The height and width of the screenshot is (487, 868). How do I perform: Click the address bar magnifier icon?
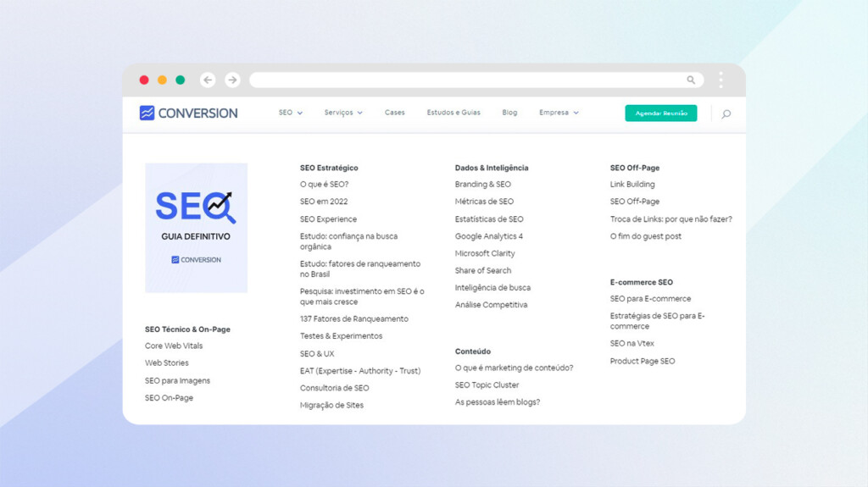click(x=691, y=80)
